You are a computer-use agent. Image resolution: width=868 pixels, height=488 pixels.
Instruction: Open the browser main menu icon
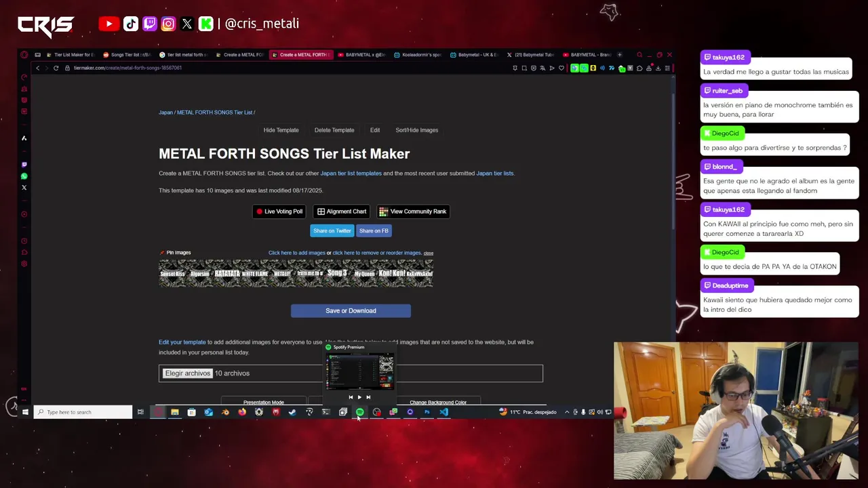[667, 68]
